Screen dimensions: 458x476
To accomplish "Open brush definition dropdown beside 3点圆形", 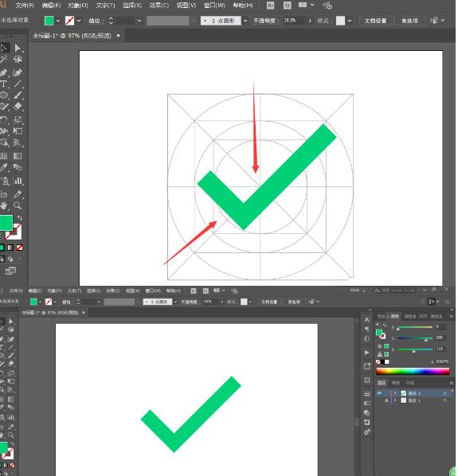I will pyautogui.click(x=245, y=21).
